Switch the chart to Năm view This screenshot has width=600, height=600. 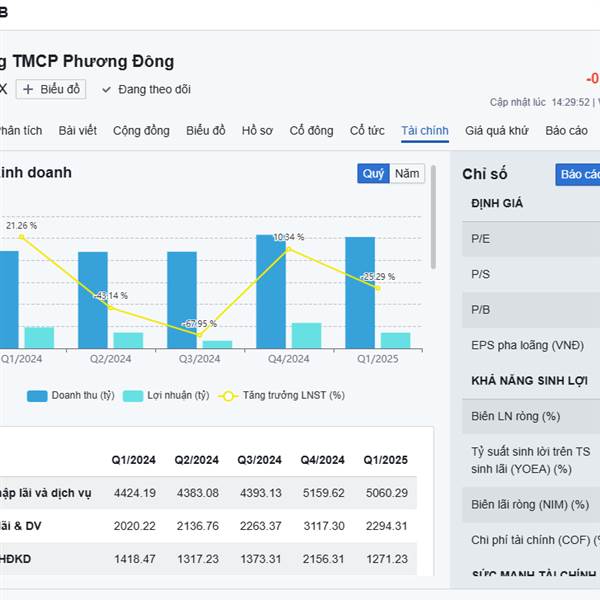(407, 174)
